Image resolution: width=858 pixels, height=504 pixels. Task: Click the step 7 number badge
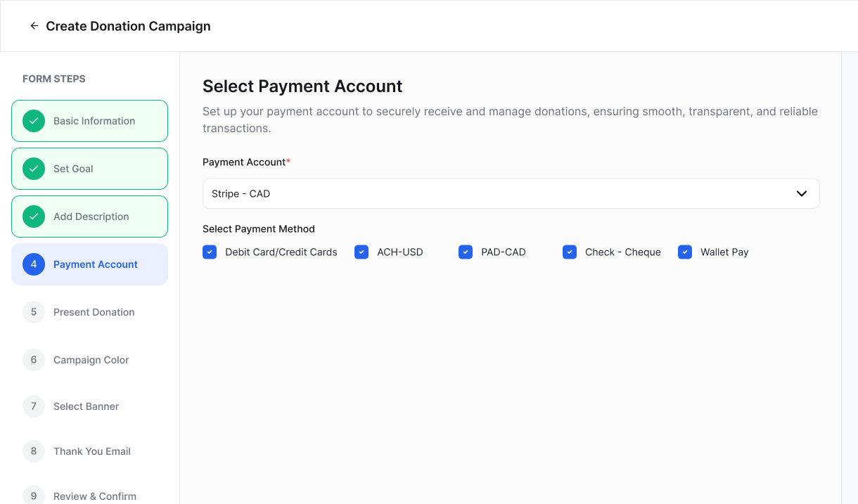point(34,406)
